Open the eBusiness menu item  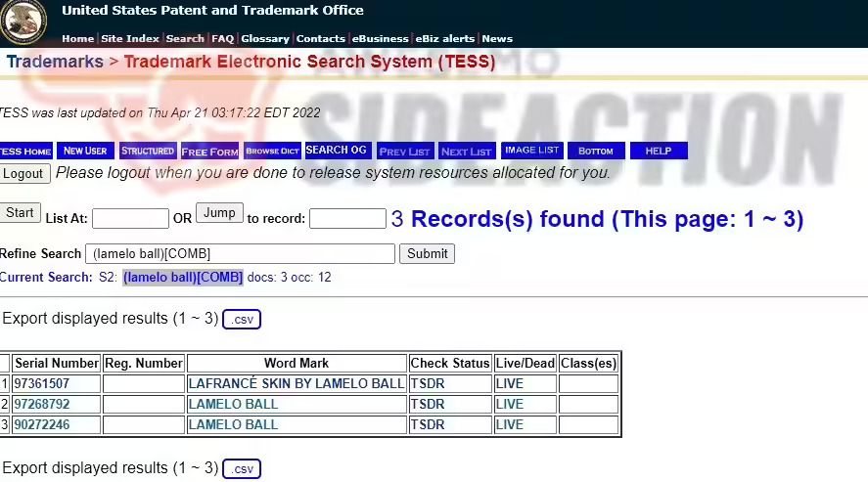[x=381, y=39]
